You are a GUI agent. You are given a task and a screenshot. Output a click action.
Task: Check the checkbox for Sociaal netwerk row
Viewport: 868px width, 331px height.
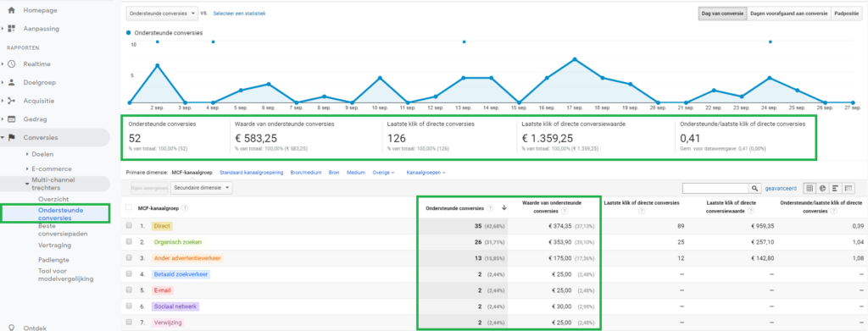click(129, 306)
